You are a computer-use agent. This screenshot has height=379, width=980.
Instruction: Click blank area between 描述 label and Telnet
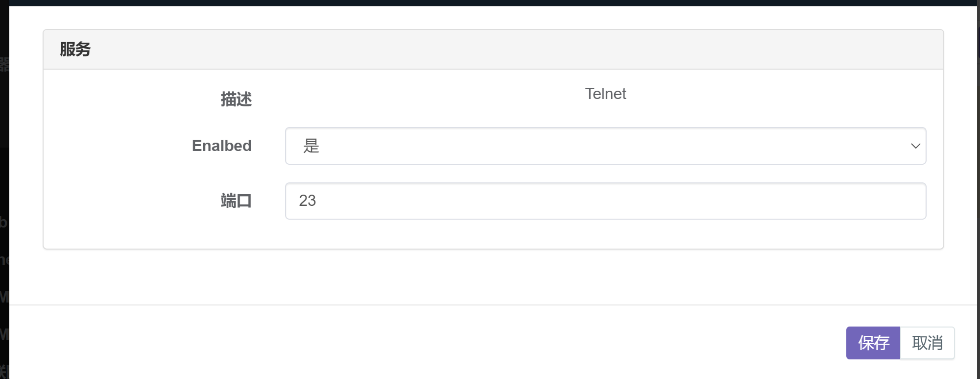tap(416, 97)
